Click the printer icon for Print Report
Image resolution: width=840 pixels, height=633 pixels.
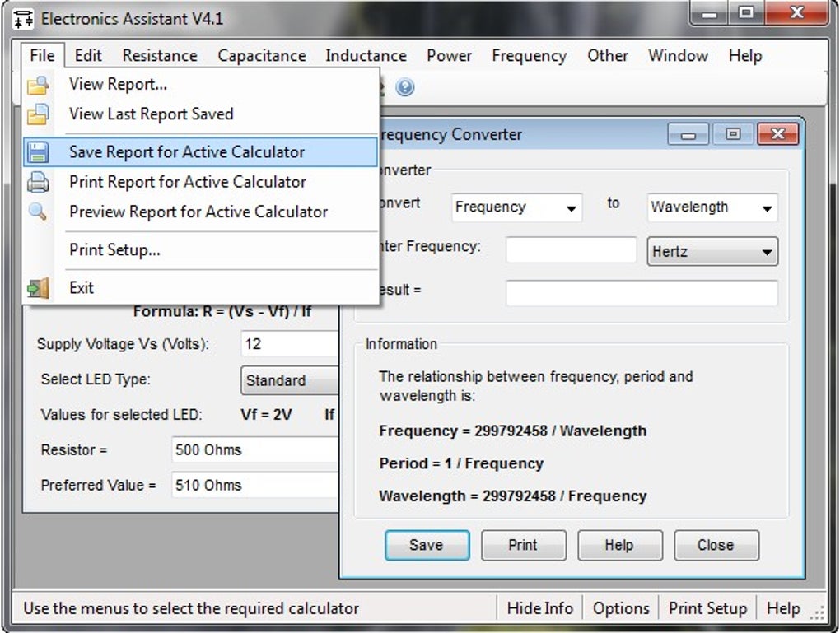tap(38, 182)
